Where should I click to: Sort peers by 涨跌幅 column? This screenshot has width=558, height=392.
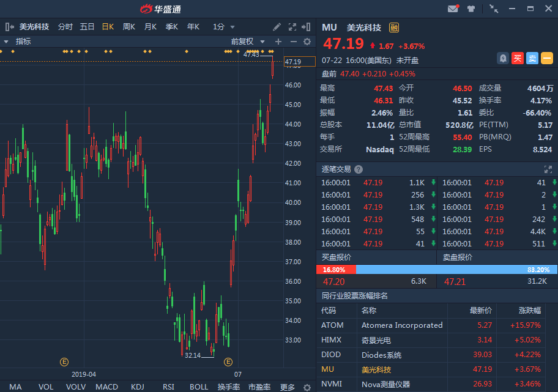coord(529,311)
